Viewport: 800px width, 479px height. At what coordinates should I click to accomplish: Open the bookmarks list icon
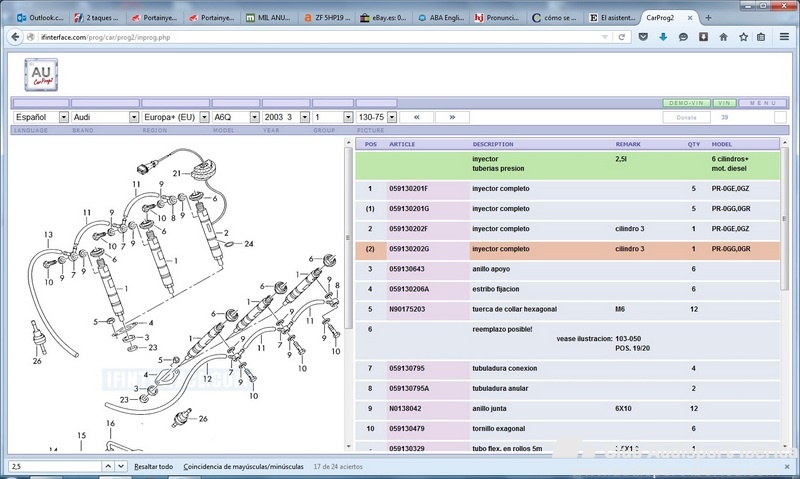(x=761, y=37)
